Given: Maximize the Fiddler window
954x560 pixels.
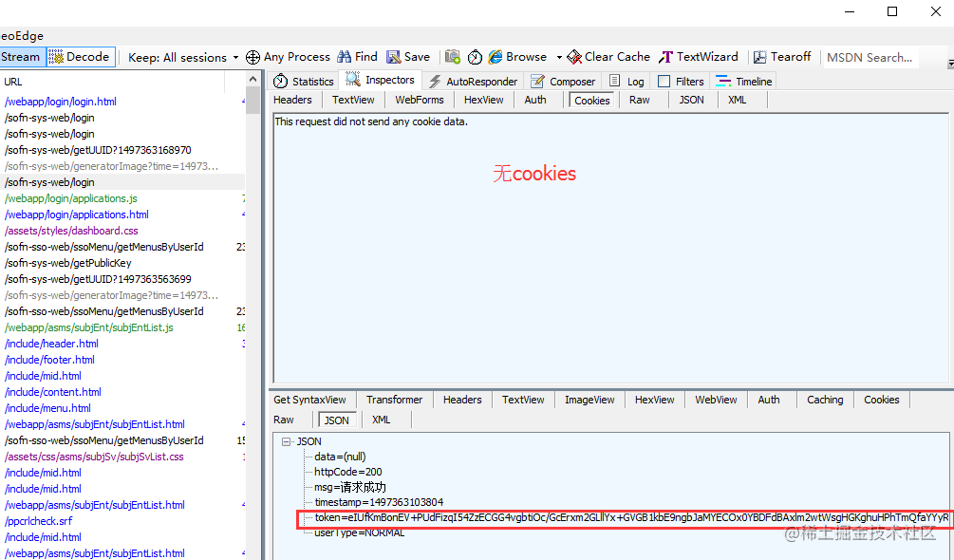Looking at the screenshot, I should pyautogui.click(x=892, y=11).
